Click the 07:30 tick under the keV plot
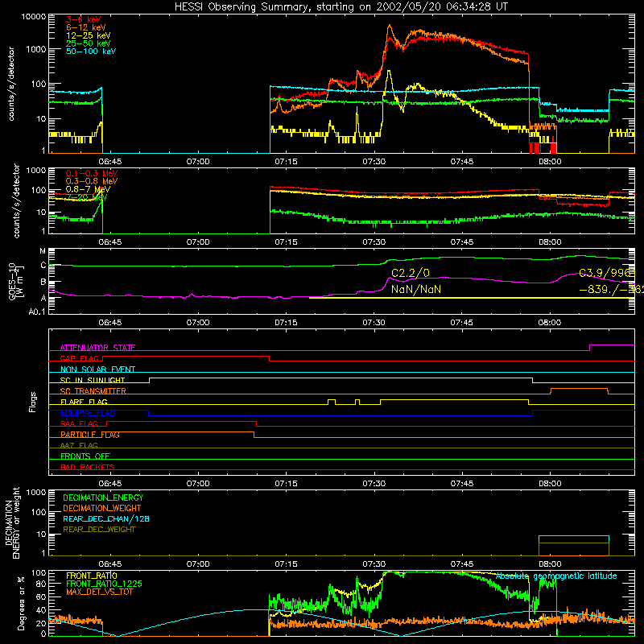This screenshot has height=644, width=644. 374,162
